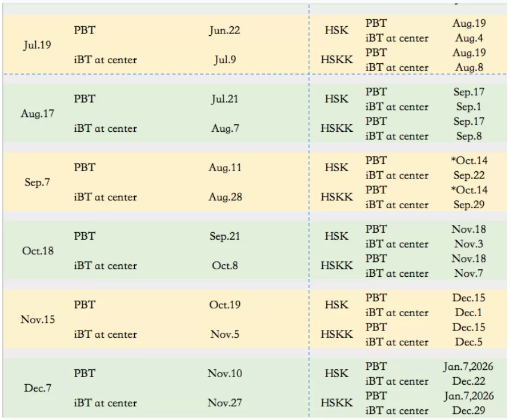This screenshot has height=420, width=510.
Task: Click the Aug.4 result date
Action: tap(469, 38)
